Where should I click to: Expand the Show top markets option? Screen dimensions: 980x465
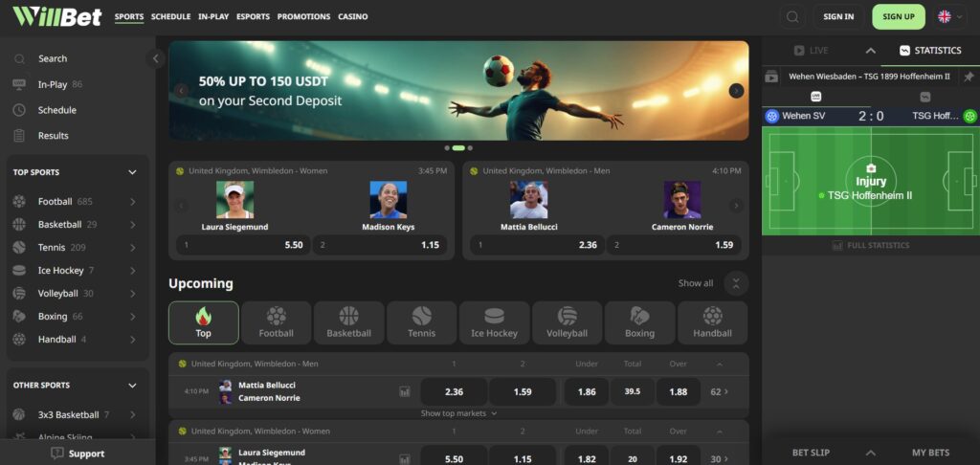[x=459, y=413]
